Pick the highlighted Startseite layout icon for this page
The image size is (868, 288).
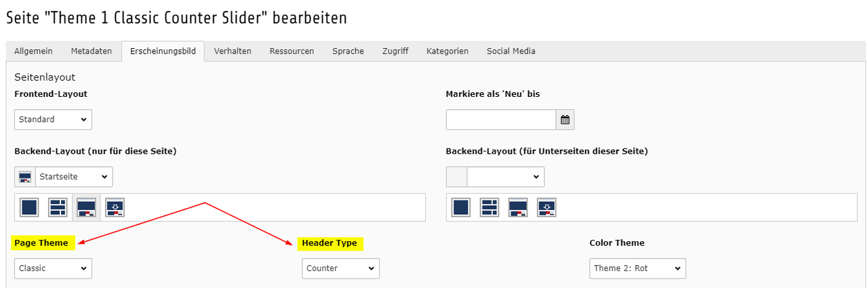pos(86,207)
